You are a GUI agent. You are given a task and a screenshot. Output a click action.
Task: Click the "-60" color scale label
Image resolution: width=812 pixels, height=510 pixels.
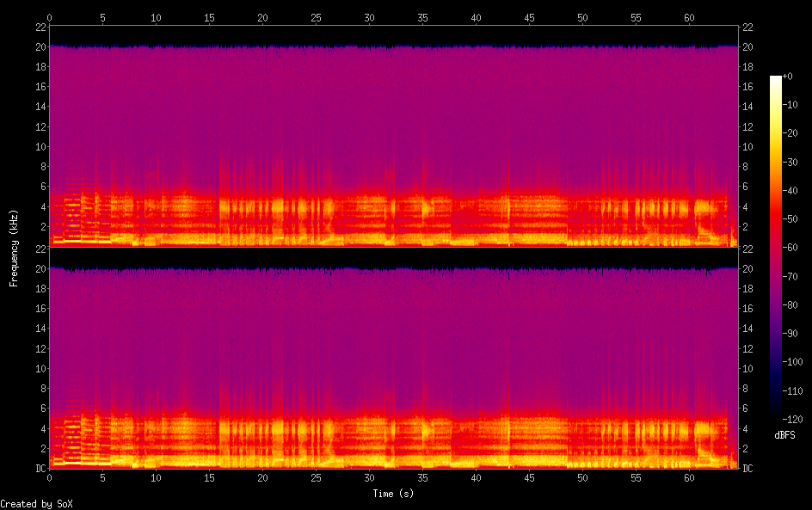point(790,248)
